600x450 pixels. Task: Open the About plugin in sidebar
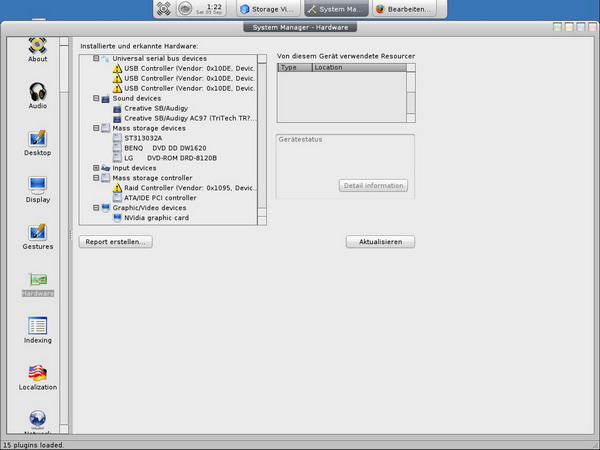(38, 50)
